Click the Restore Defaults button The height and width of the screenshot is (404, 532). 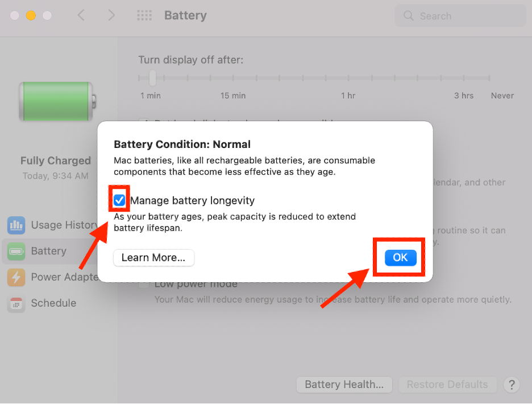coord(447,385)
